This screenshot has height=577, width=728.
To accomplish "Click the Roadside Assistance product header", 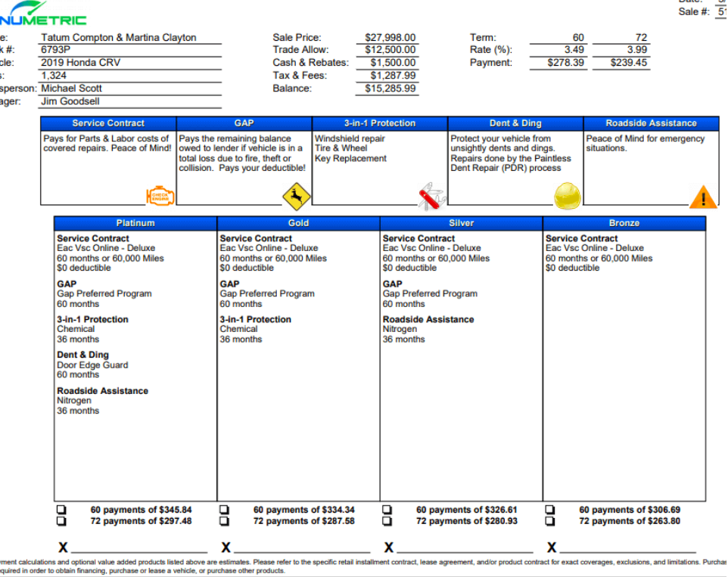I will [652, 123].
